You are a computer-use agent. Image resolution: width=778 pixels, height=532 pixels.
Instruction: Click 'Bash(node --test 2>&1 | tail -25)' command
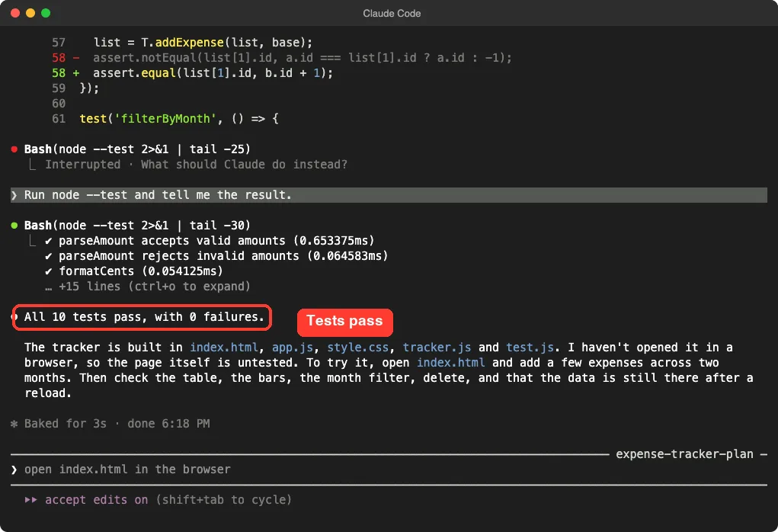click(137, 149)
